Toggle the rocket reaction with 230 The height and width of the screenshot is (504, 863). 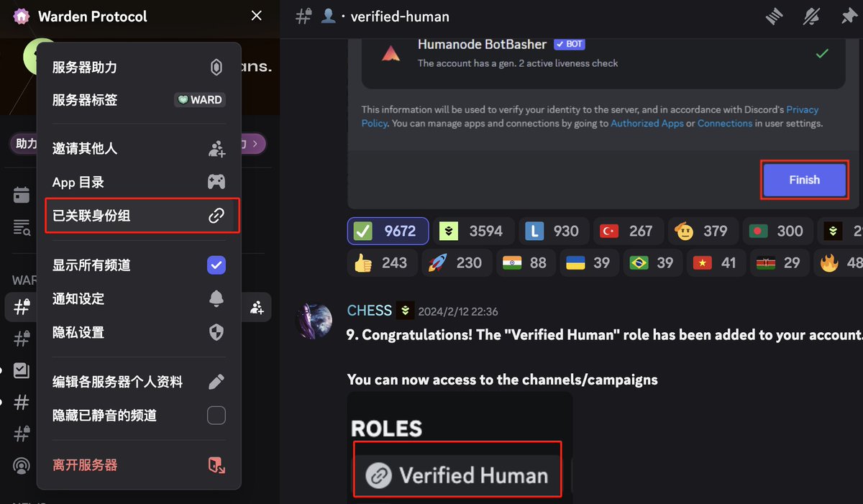coord(456,262)
